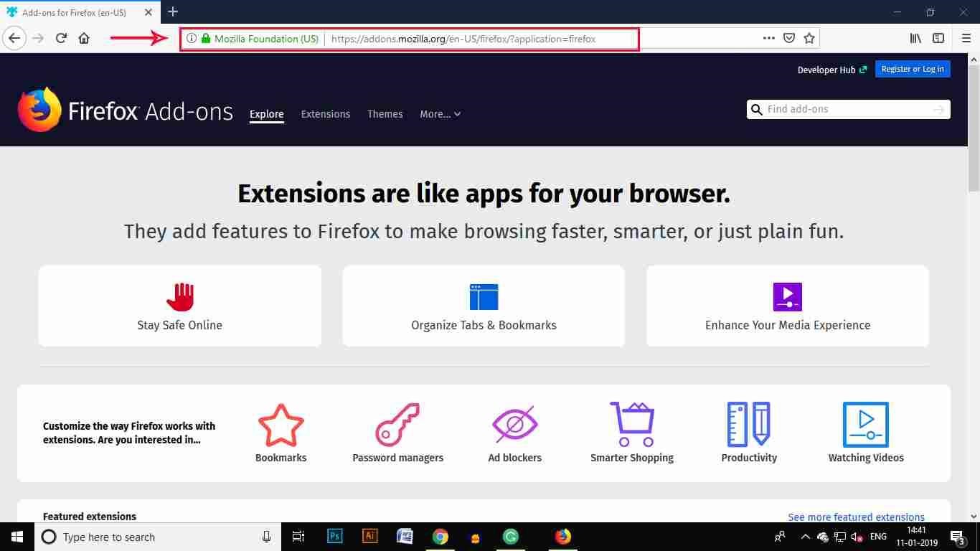This screenshot has height=551, width=980.
Task: Submit search with the arrow in search box
Action: click(938, 109)
